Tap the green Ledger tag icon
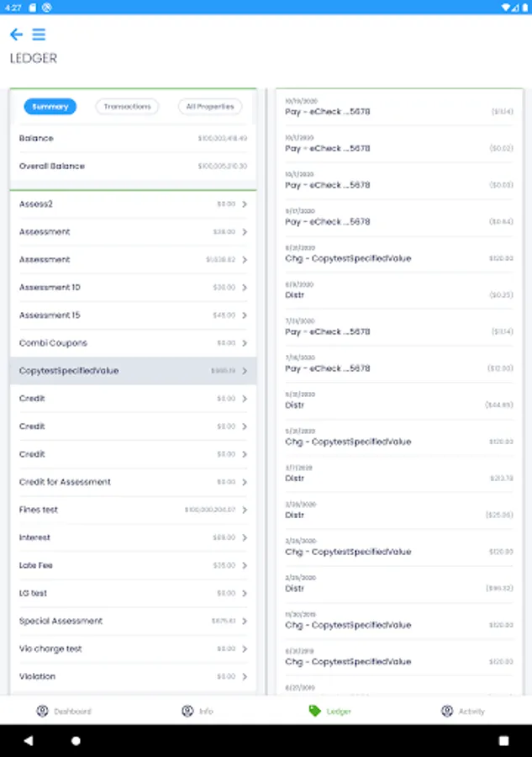 pos(315,712)
